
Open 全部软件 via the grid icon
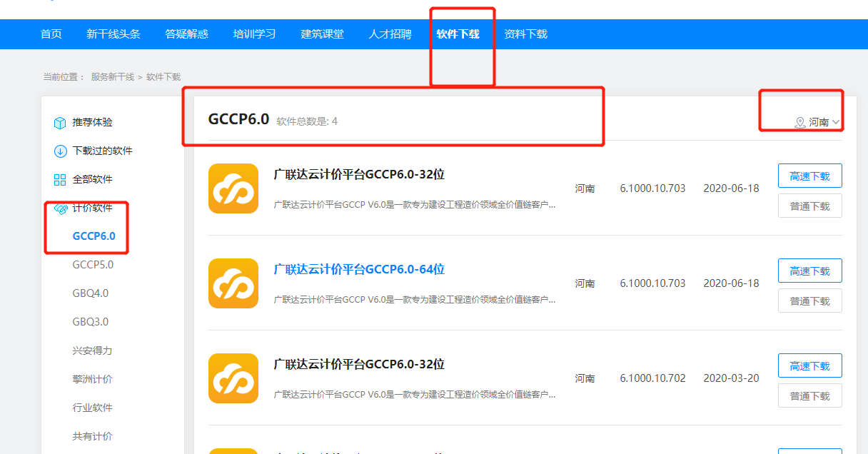[60, 179]
